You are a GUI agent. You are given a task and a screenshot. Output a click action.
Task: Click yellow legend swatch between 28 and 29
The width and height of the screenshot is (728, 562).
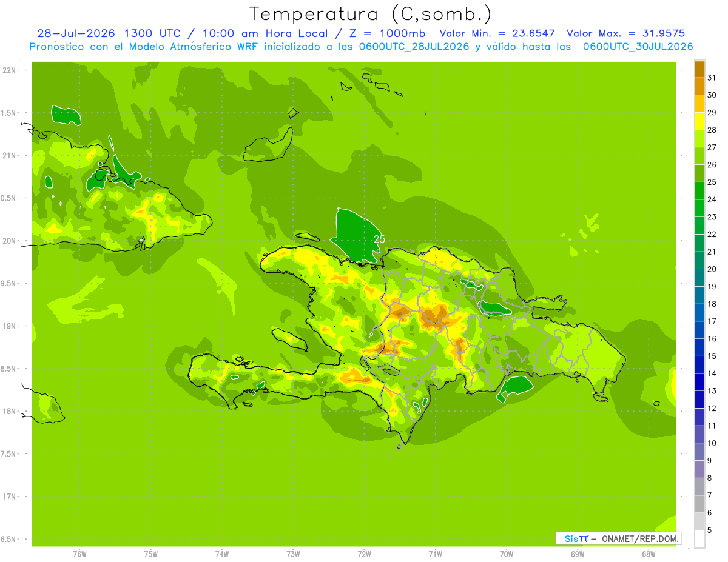[699, 121]
